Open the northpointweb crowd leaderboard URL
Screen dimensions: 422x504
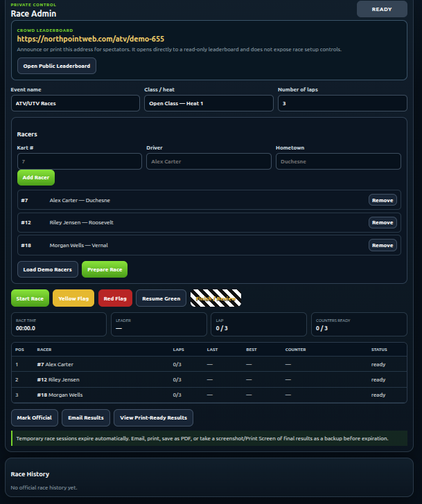click(90, 39)
